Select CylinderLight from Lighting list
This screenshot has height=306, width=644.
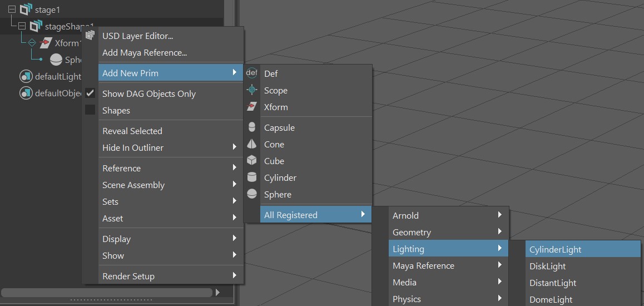pyautogui.click(x=555, y=249)
